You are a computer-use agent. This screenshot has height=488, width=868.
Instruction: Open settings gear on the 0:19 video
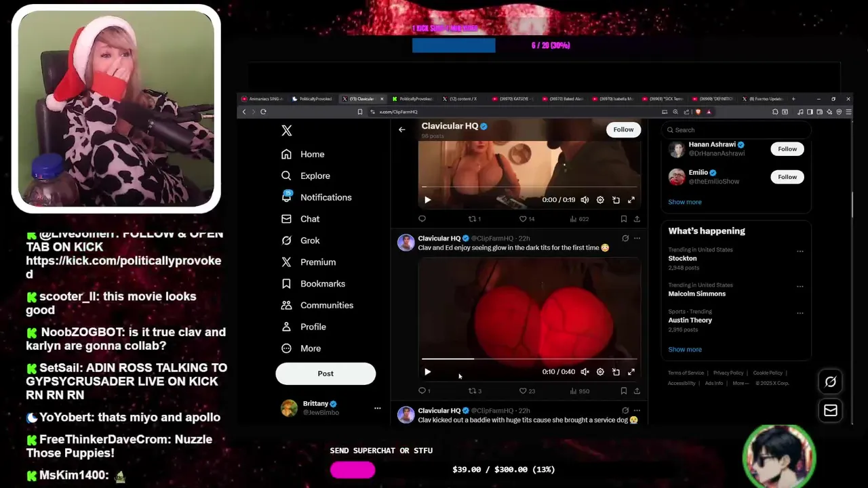click(600, 200)
